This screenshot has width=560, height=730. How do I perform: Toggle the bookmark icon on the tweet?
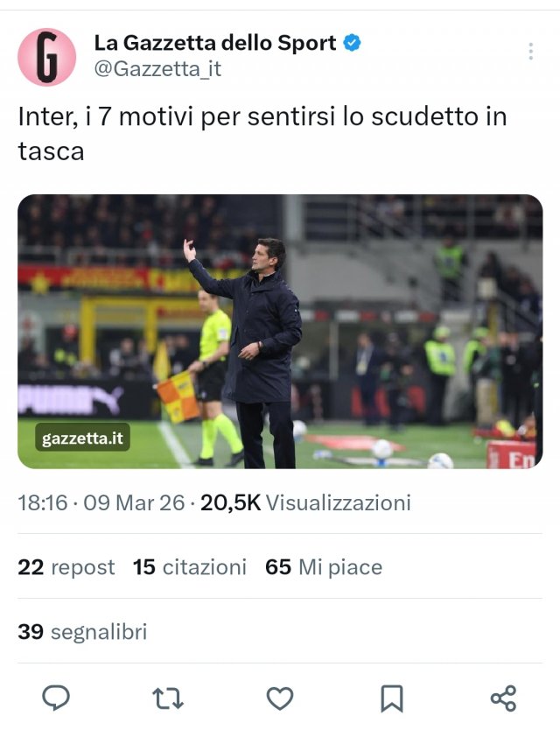point(391,698)
